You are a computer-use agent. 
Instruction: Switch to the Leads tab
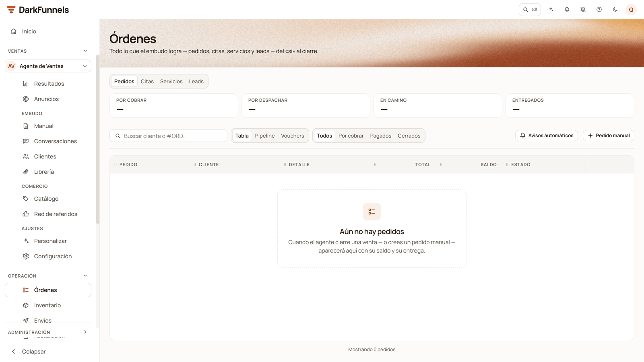click(196, 81)
